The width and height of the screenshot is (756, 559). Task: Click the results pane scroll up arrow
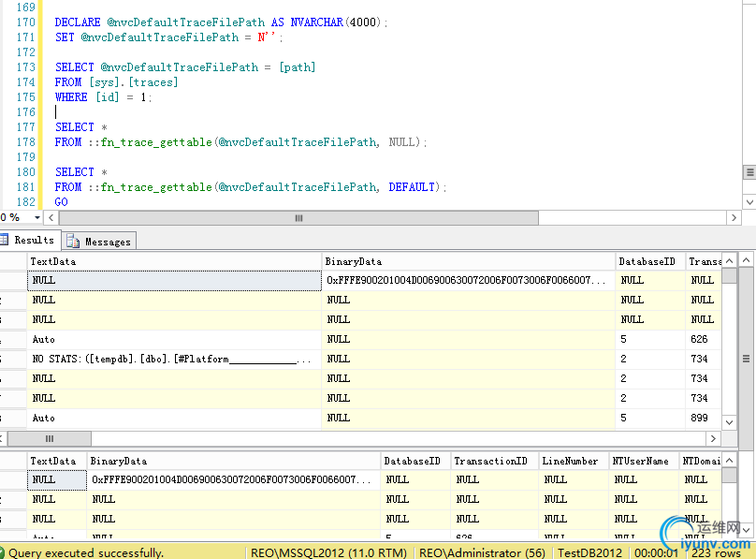coord(746,260)
